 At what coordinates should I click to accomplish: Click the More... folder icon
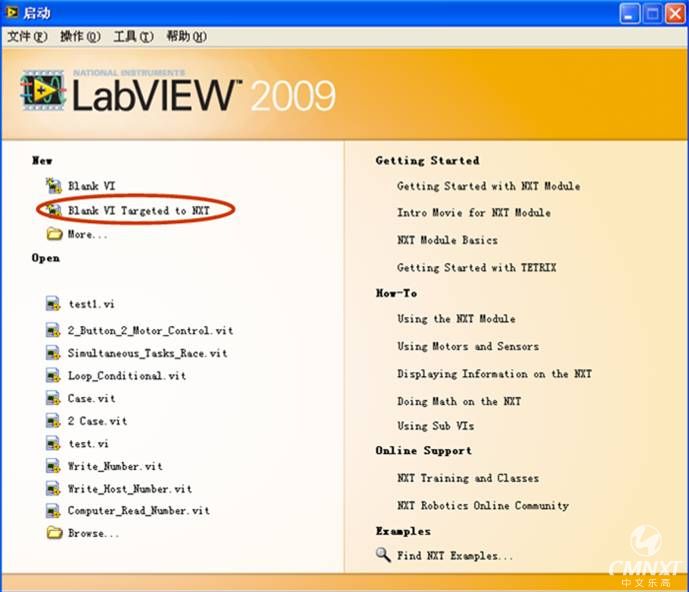tap(54, 234)
